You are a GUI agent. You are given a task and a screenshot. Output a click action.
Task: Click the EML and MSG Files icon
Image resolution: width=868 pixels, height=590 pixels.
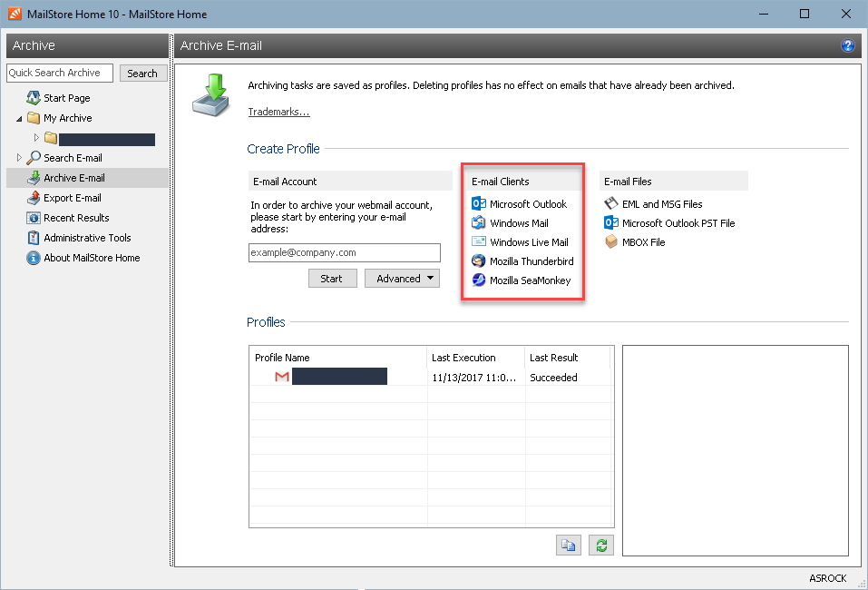pos(611,204)
